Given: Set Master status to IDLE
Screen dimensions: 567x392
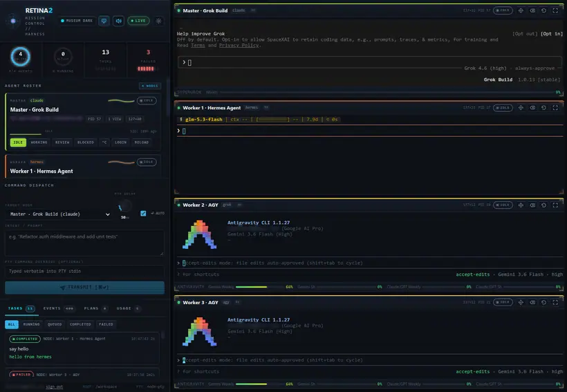Looking at the screenshot, I should click(x=18, y=142).
